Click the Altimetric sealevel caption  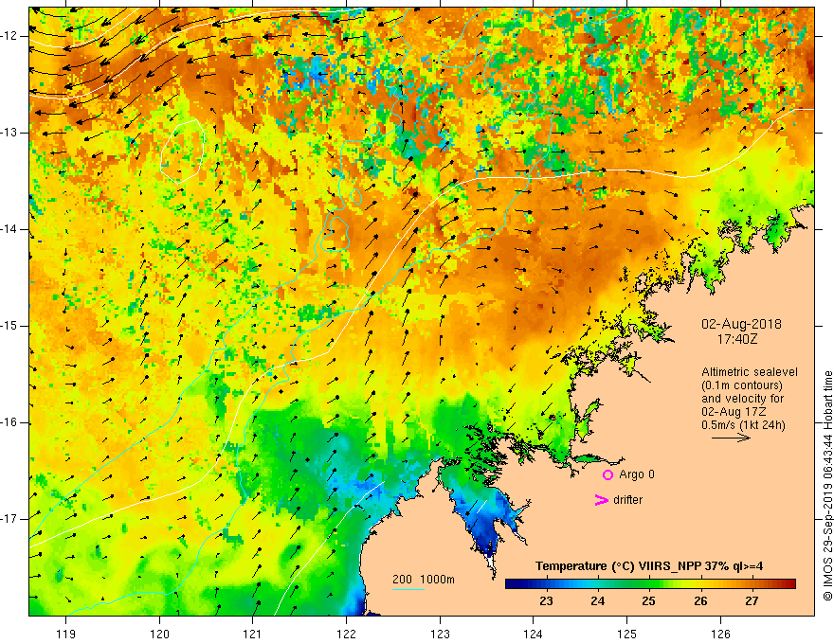click(750, 372)
